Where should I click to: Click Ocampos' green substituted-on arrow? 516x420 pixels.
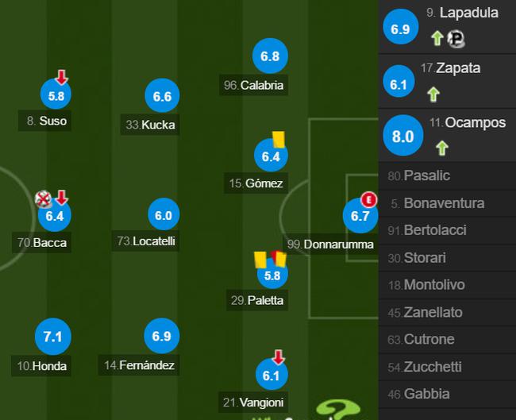tap(441, 148)
